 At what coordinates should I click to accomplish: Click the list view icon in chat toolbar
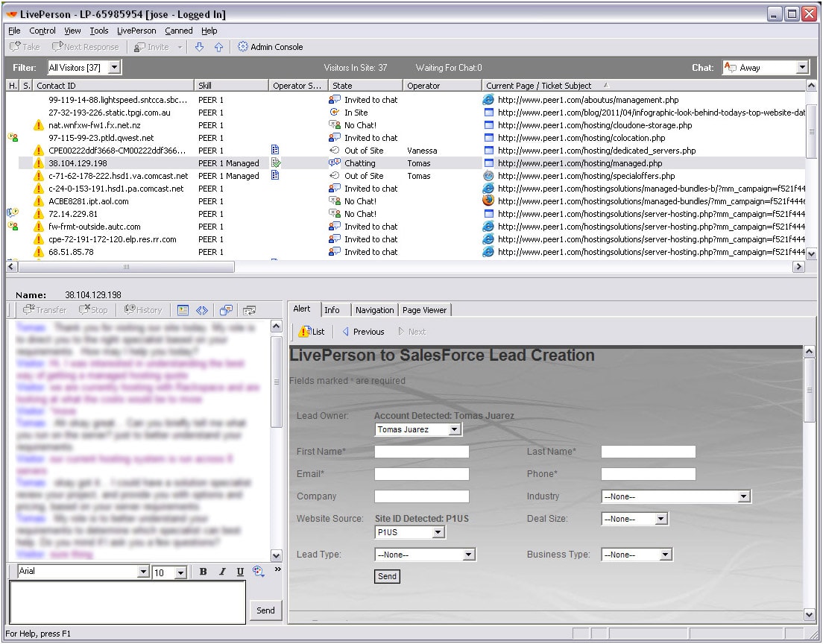(x=183, y=310)
